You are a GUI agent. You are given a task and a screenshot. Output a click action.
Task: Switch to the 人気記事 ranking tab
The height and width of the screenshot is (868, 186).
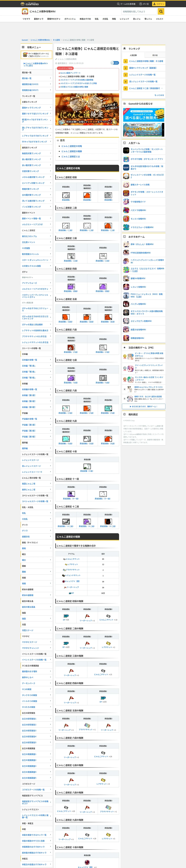click(133, 55)
